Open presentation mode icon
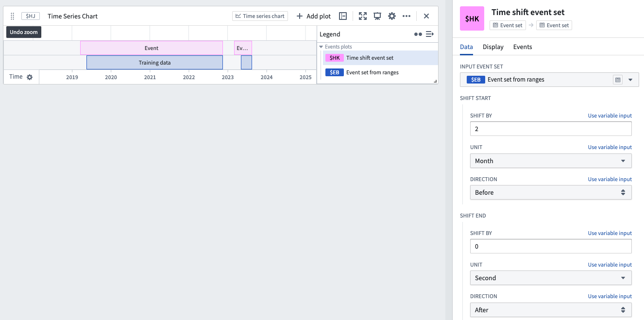 [x=377, y=16]
